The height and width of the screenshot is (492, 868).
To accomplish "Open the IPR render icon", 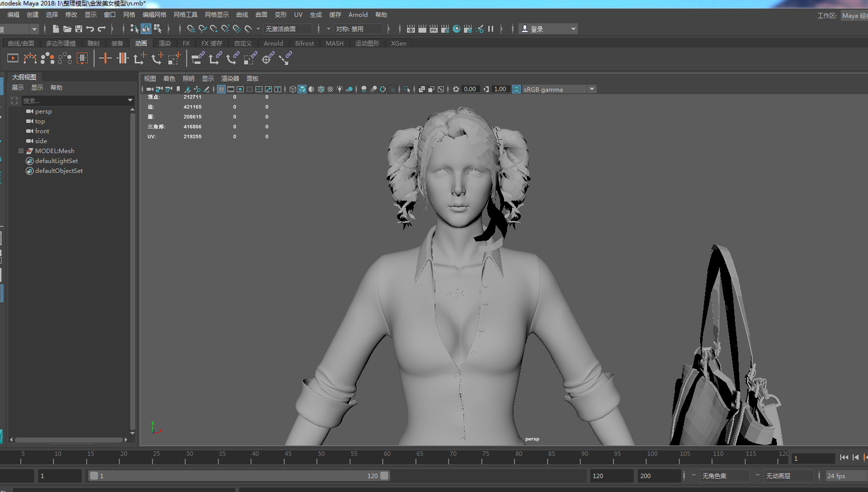I will [x=434, y=29].
